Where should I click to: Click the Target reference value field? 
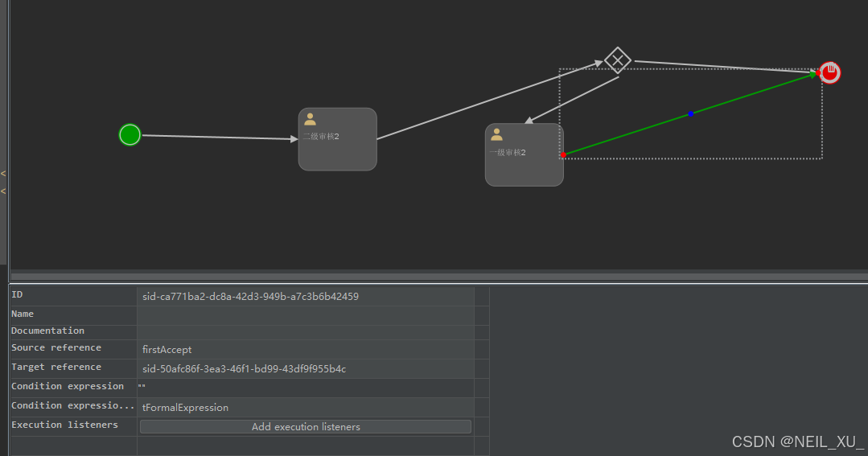[306, 368]
